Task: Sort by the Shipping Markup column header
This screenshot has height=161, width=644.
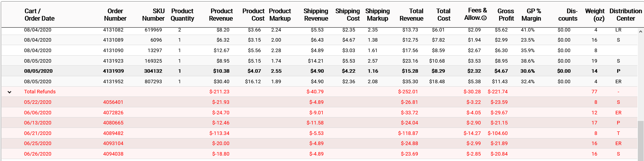Action: coord(377,15)
